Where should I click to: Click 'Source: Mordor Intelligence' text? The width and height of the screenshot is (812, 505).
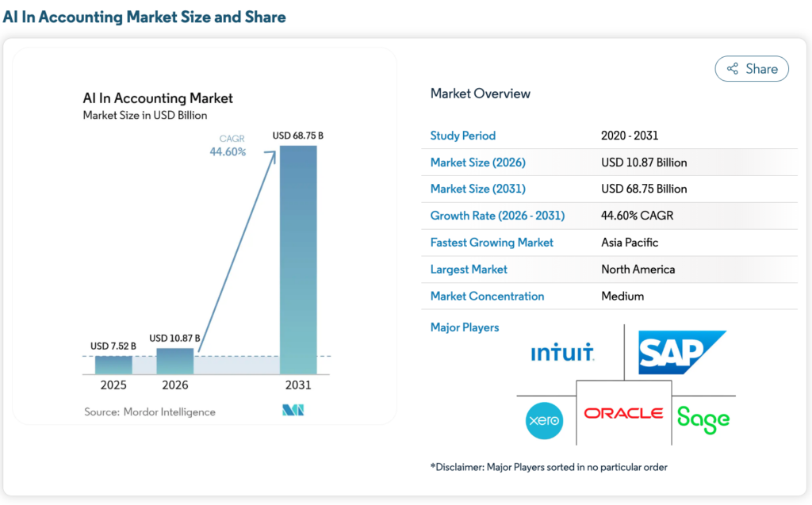[x=150, y=411]
